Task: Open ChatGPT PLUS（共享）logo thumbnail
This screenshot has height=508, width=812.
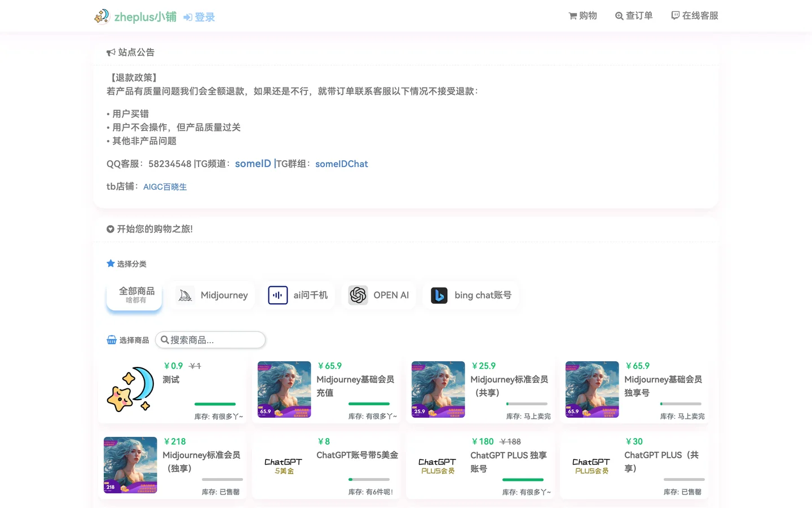Action: click(592, 466)
